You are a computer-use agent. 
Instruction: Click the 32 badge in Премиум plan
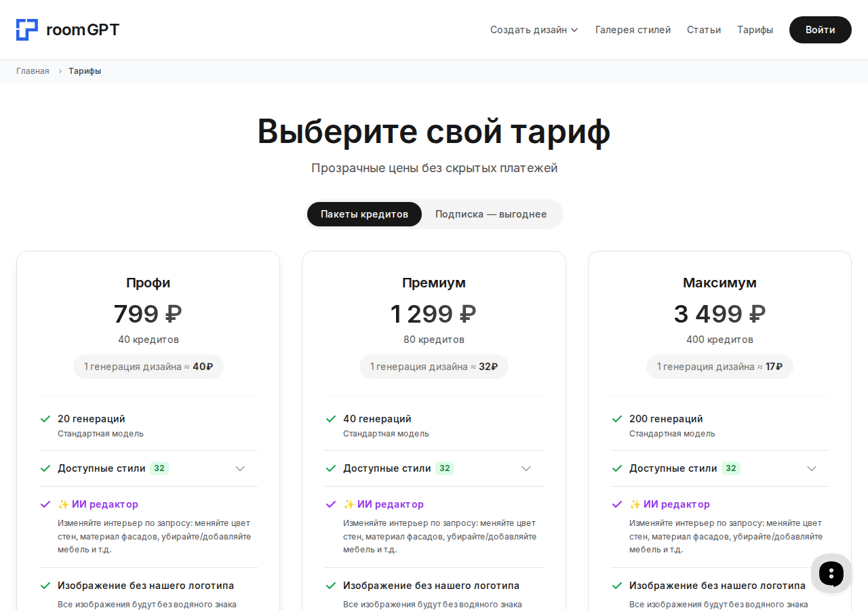[x=445, y=468]
